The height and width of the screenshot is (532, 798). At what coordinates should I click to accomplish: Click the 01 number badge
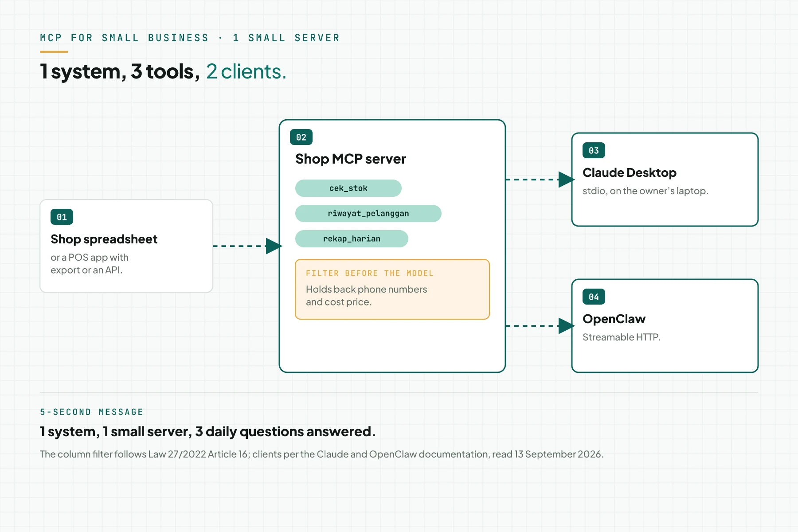pos(62,217)
